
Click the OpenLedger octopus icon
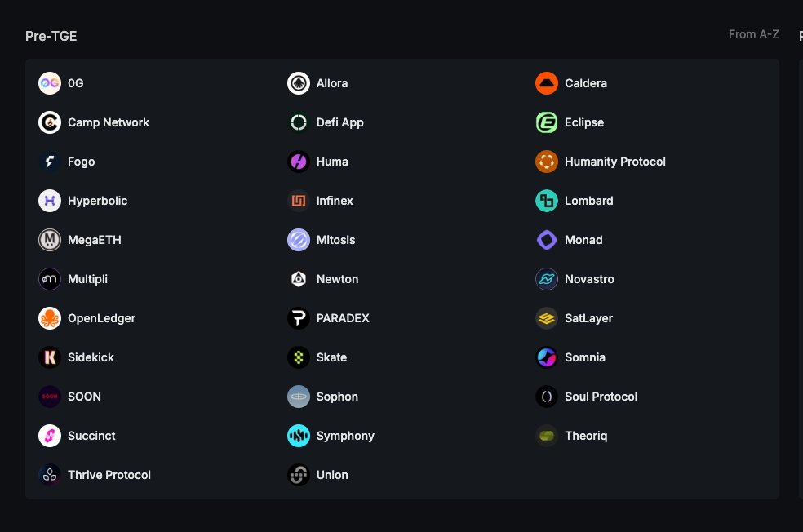click(50, 318)
